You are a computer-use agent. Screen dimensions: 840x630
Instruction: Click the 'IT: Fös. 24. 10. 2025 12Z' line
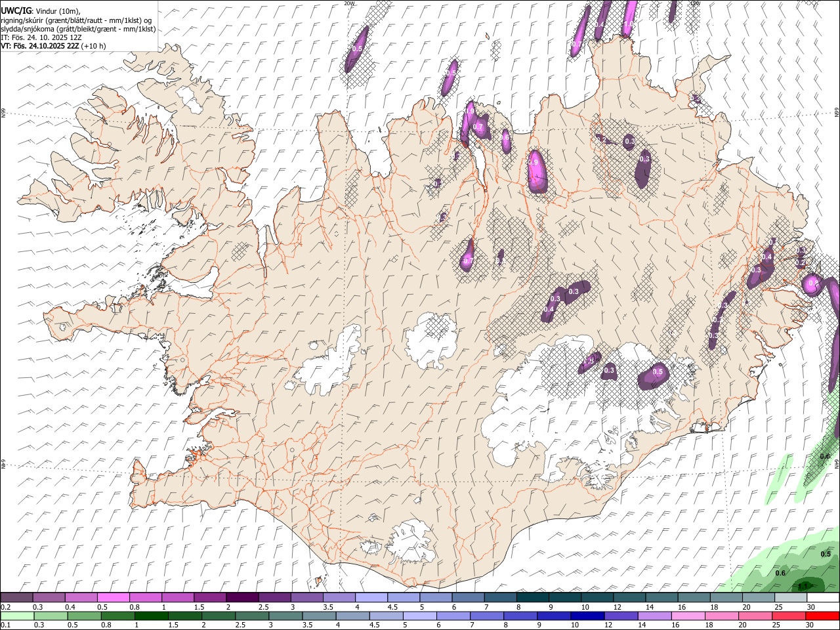coord(41,37)
